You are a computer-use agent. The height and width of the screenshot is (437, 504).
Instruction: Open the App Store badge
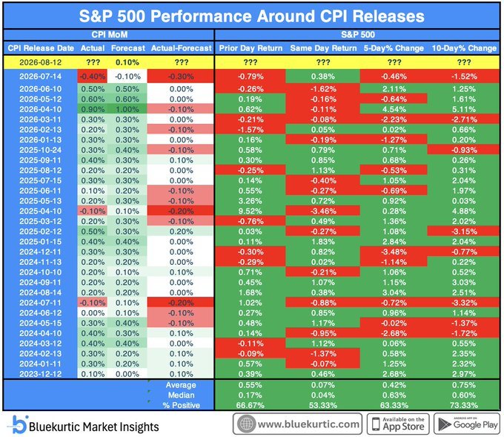398,424
